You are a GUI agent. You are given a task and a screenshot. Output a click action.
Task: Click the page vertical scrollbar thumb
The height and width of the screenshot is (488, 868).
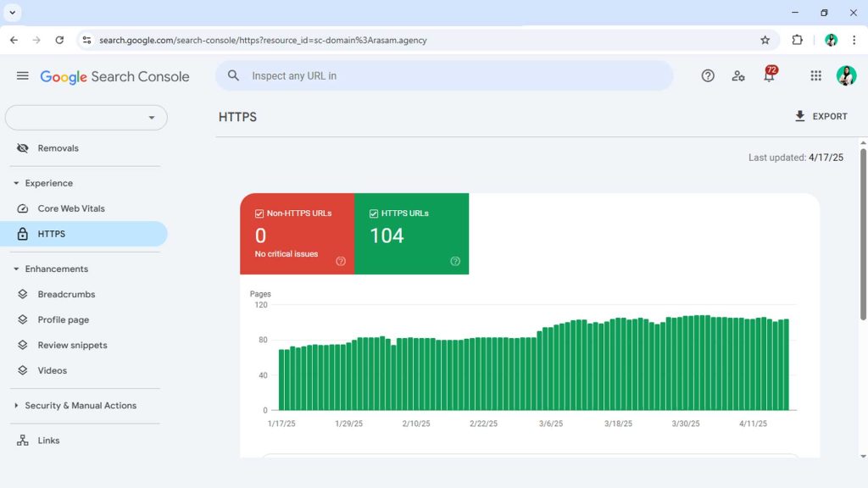point(863,234)
